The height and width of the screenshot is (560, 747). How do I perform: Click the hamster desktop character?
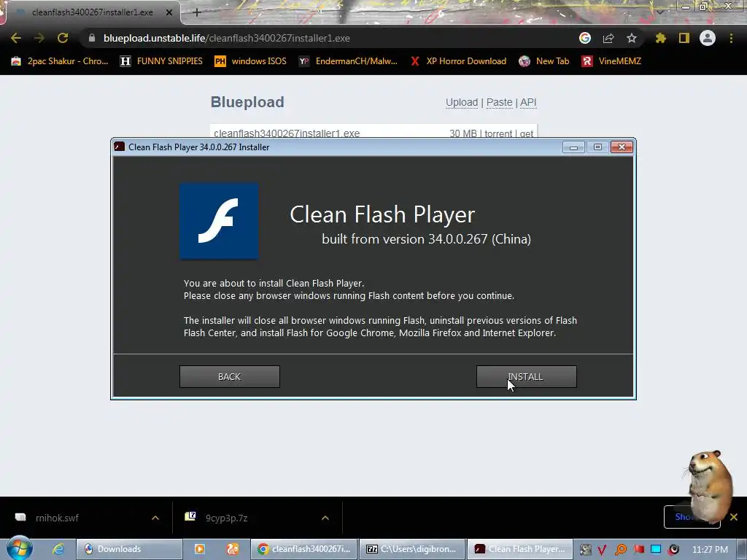709,486
